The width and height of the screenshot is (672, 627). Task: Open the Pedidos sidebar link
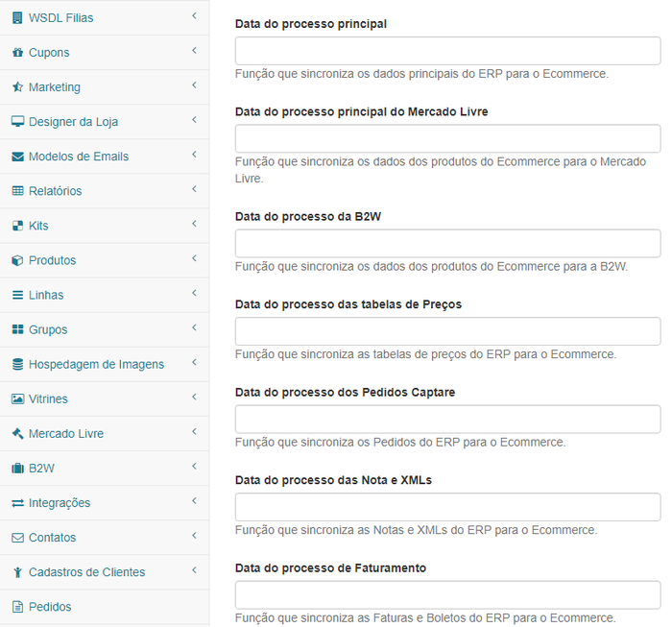104,607
